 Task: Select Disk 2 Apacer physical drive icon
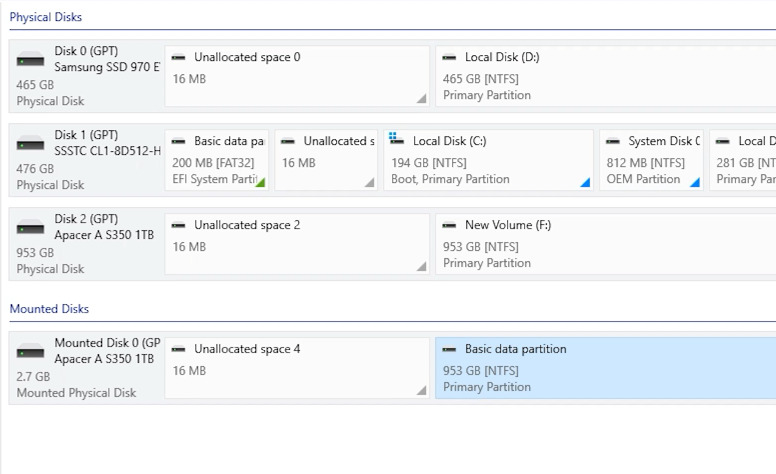30,229
